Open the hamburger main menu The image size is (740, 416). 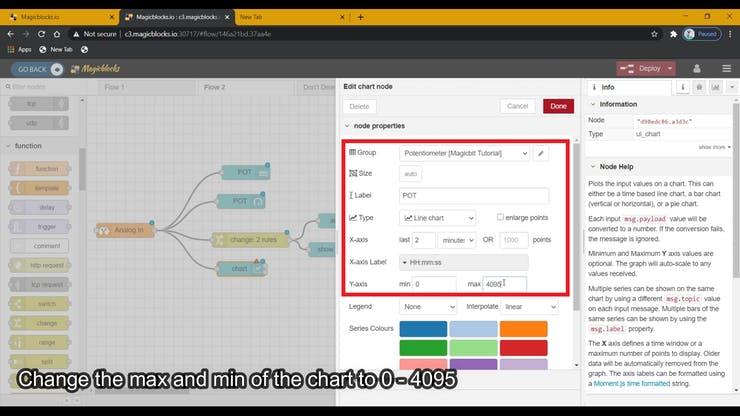point(727,68)
